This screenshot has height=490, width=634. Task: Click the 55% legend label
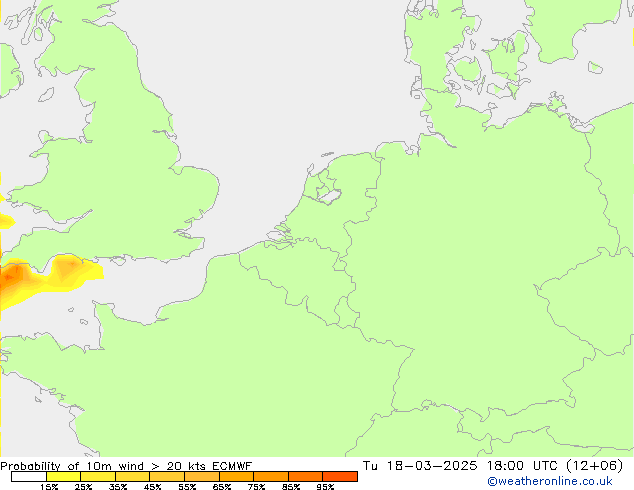click(x=187, y=486)
